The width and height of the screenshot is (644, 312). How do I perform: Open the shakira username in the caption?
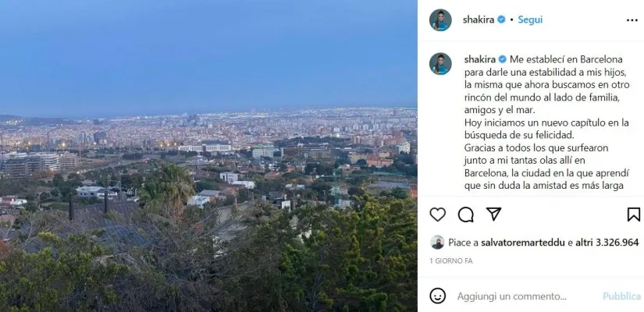(x=479, y=59)
